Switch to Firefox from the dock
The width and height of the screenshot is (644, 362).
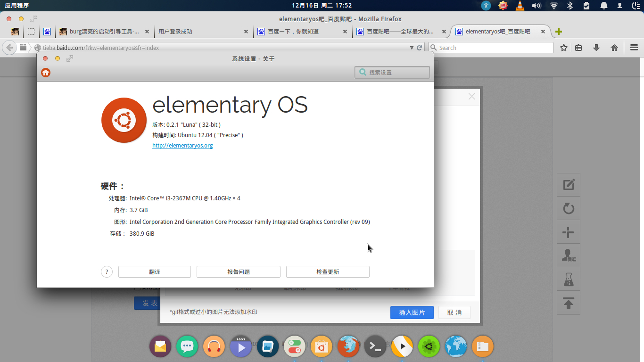pos(348,347)
